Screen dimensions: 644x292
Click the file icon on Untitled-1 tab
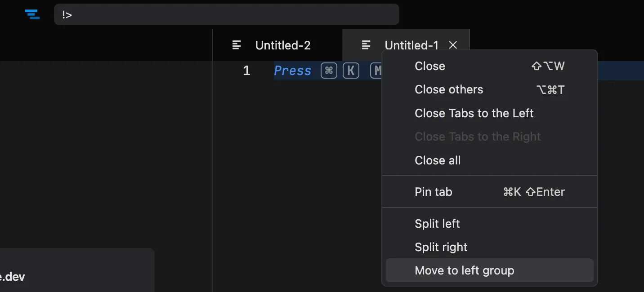coord(366,45)
